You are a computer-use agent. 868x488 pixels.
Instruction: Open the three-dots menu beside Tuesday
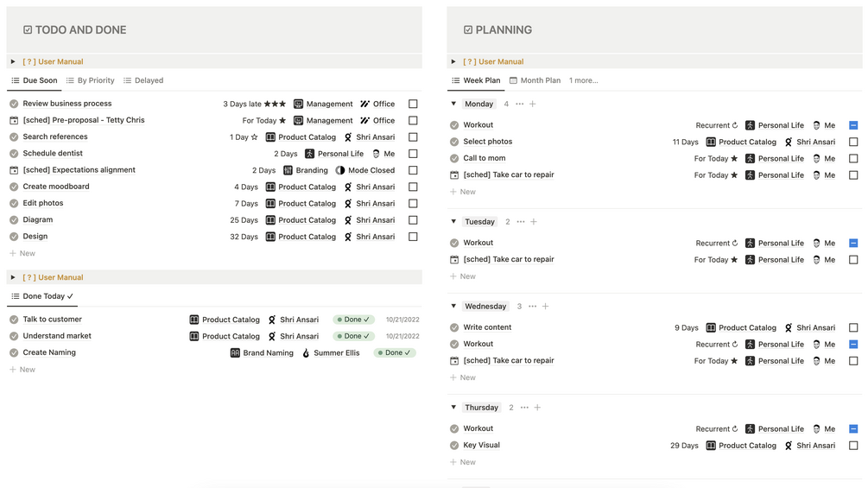(x=520, y=222)
